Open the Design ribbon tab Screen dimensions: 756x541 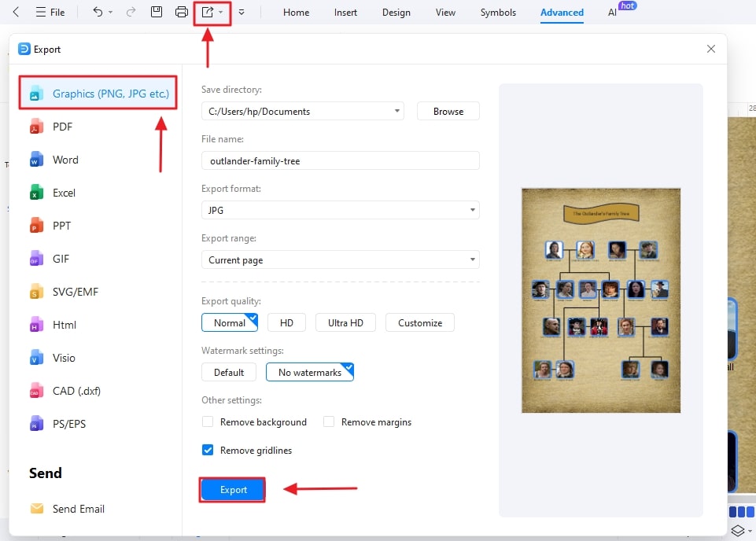(396, 13)
